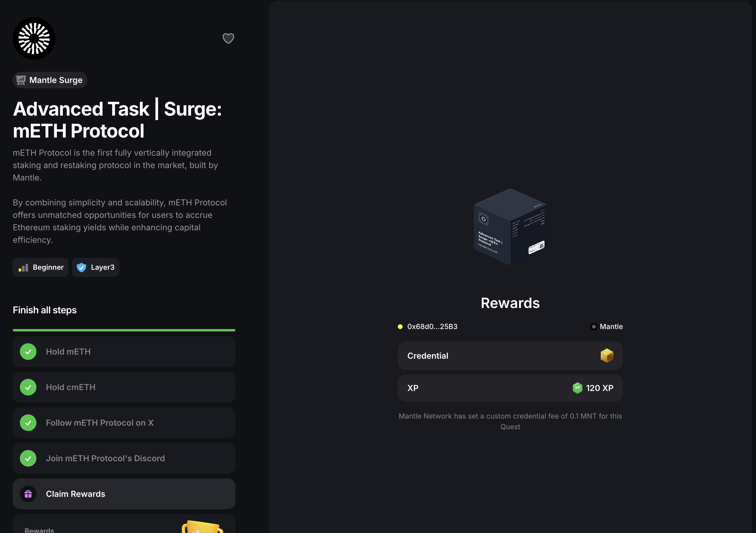Click the Beginner difficulty bars icon
This screenshot has height=533, width=756.
[23, 268]
